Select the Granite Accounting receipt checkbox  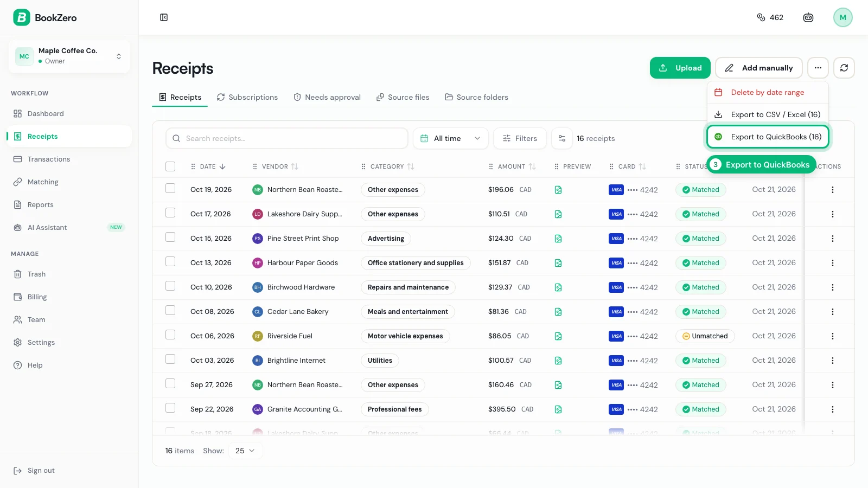[x=170, y=408]
